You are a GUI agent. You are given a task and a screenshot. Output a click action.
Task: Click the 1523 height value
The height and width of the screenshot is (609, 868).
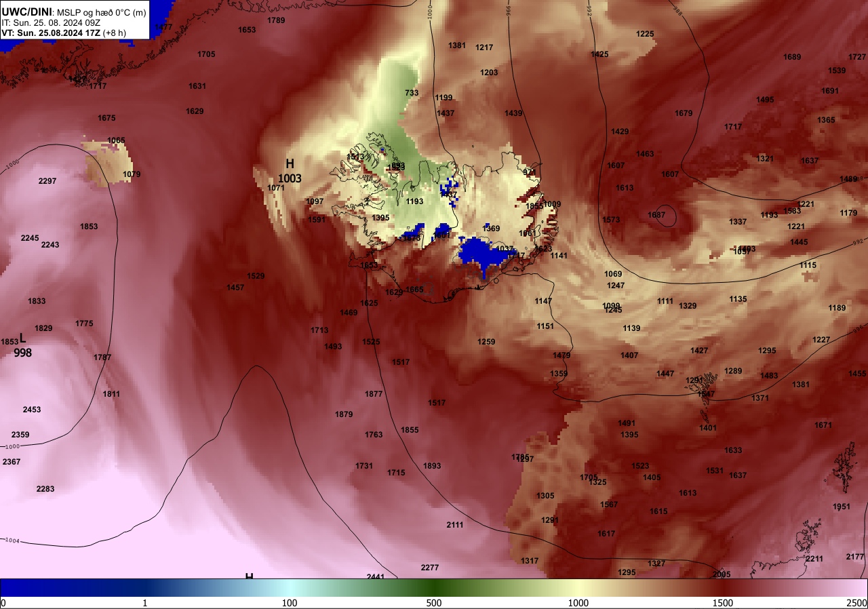640,466
